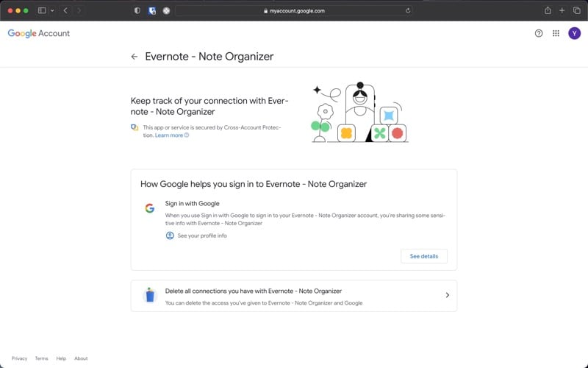This screenshot has width=588, height=368.
Task: Click the 'How Google helps you sign in' heading
Action: click(254, 184)
